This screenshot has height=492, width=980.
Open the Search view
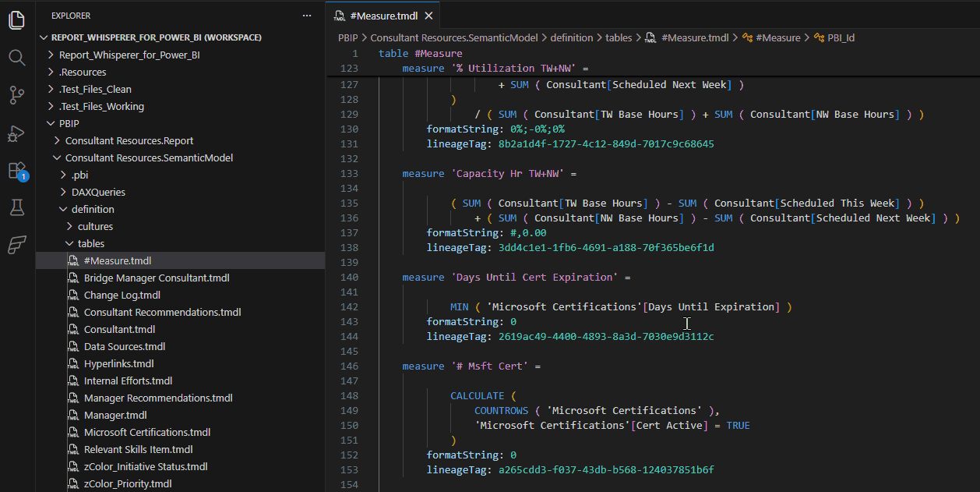[x=16, y=57]
